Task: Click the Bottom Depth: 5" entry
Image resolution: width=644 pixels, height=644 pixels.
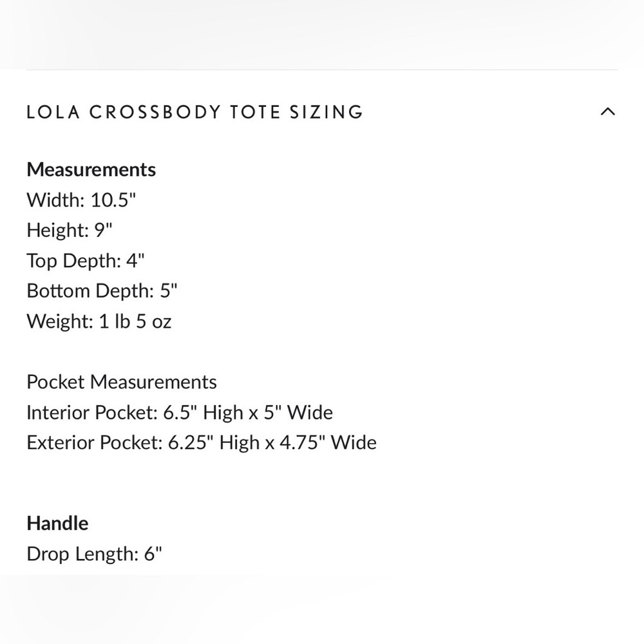Action: click(102, 290)
